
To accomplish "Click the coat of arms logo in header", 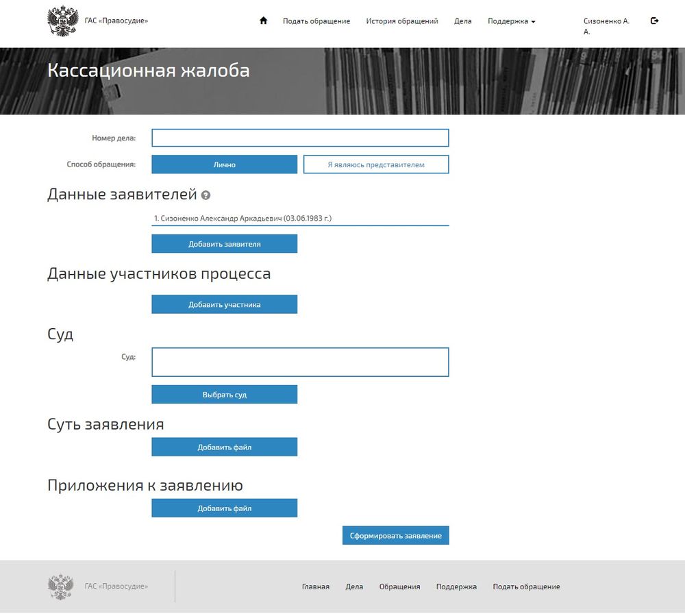I will tap(62, 21).
